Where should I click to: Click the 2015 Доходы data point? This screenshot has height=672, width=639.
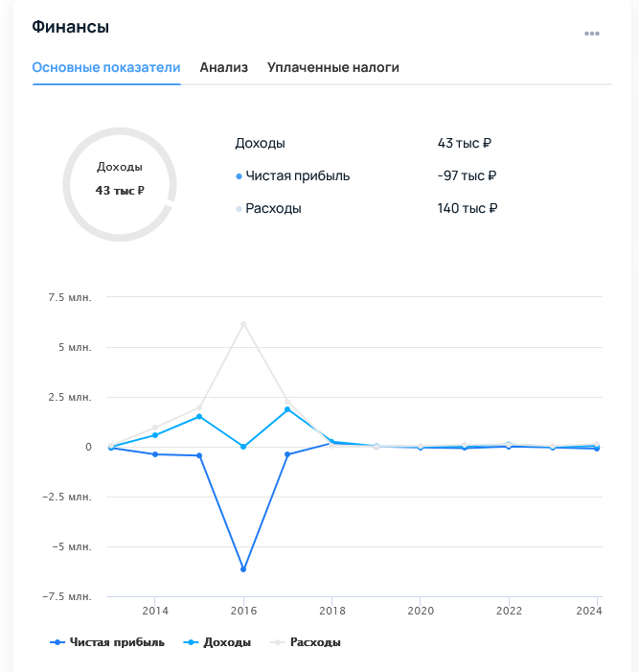(x=199, y=416)
